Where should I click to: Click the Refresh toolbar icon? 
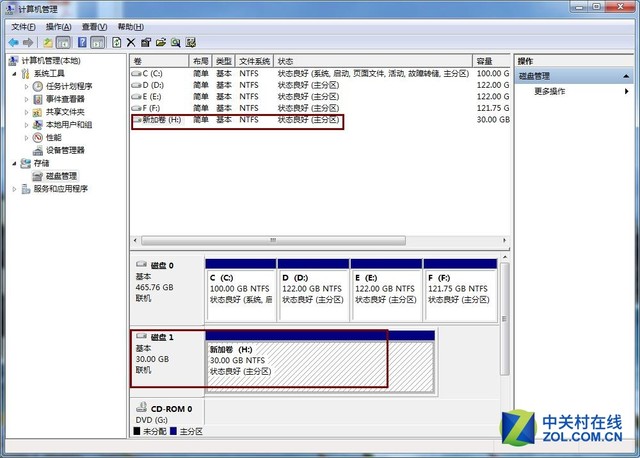(x=116, y=43)
